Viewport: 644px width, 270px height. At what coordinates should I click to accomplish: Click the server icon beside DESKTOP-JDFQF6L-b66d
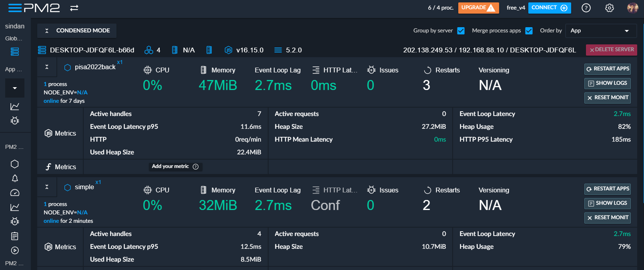[42, 50]
